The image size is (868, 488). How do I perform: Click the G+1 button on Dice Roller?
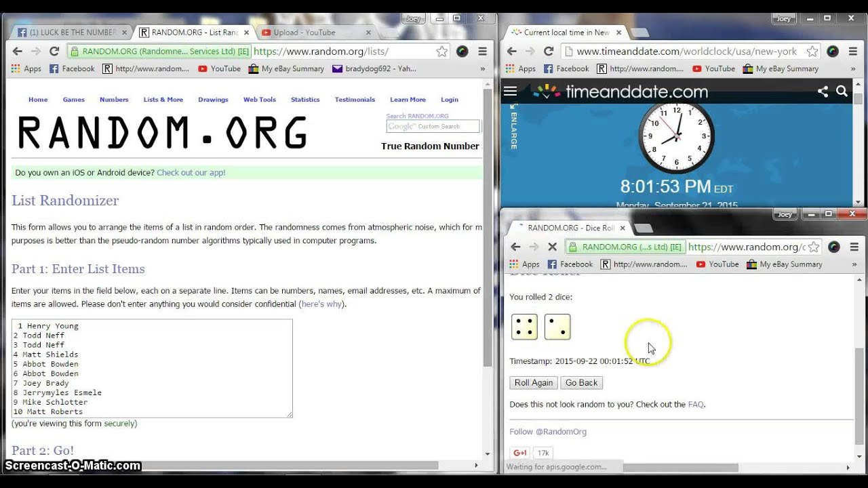[x=520, y=453]
